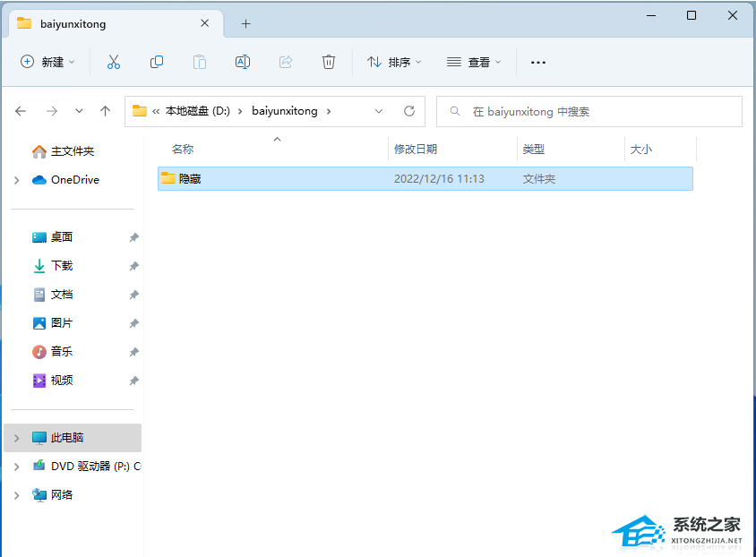Click the 文件夹 type cell
The height and width of the screenshot is (557, 756).
539,179
